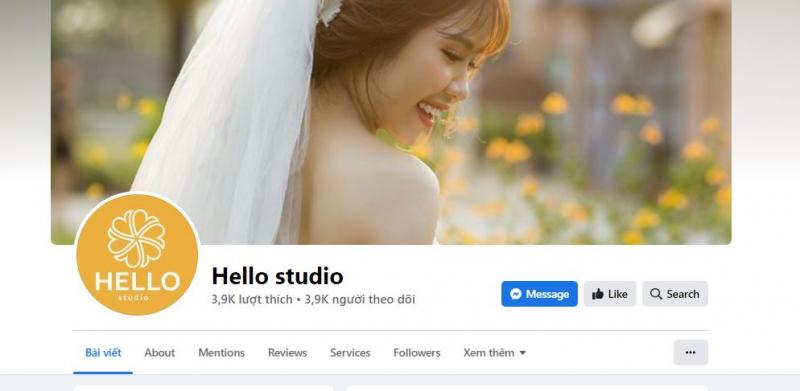The width and height of the screenshot is (800, 391).
Task: Open Search on this page
Action: (675, 294)
